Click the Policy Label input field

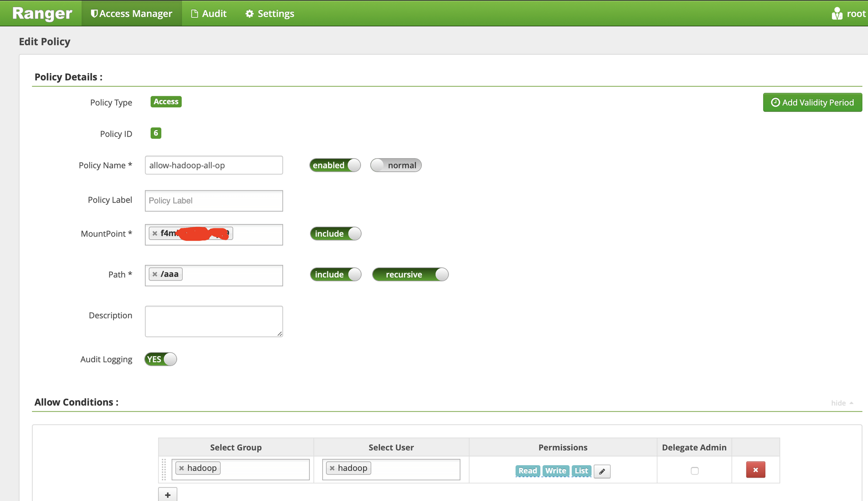coord(214,200)
